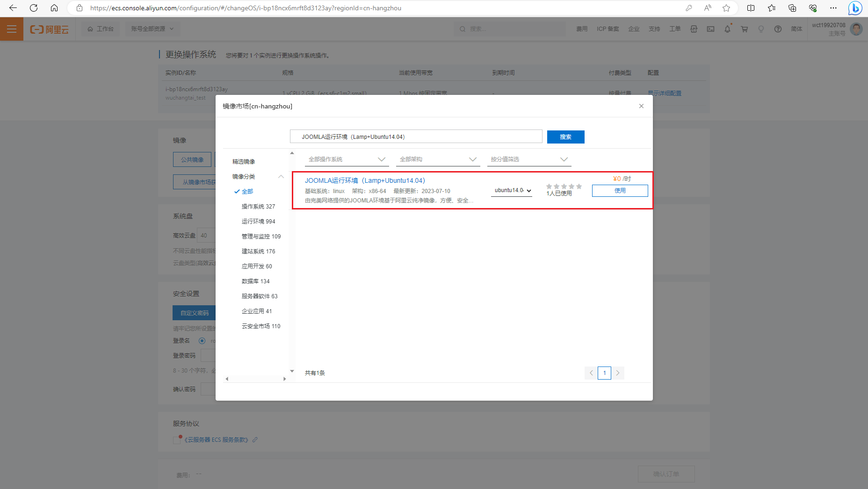Open ICP 备案 in the top navigation
The width and height of the screenshot is (868, 489).
tap(608, 29)
